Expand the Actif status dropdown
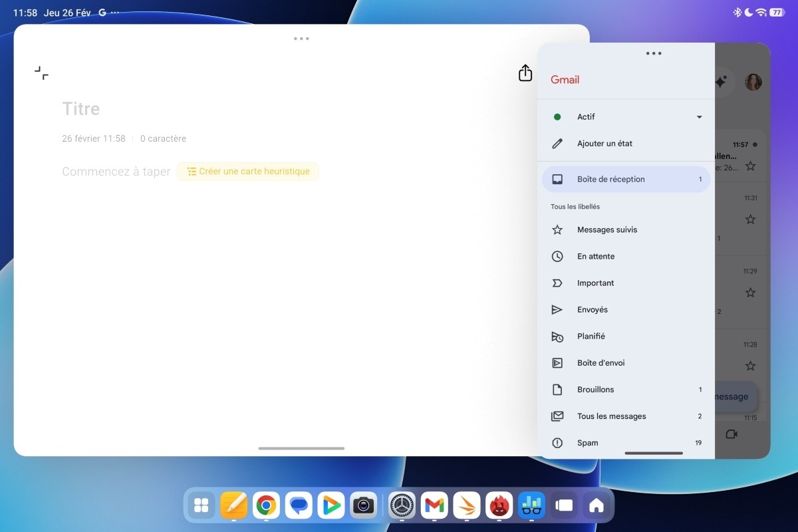The height and width of the screenshot is (532, 798). pyautogui.click(x=699, y=116)
